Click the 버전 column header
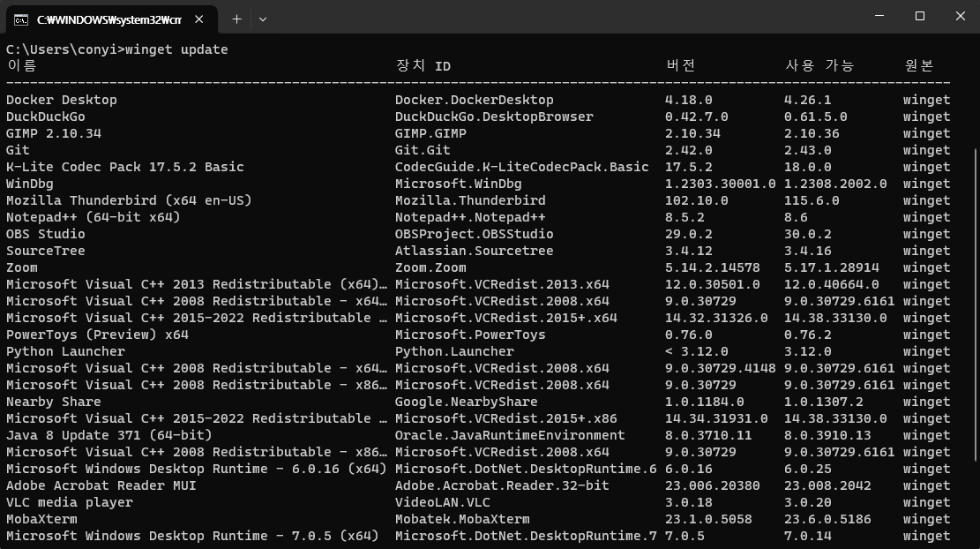Image resolution: width=980 pixels, height=549 pixels. (681, 65)
